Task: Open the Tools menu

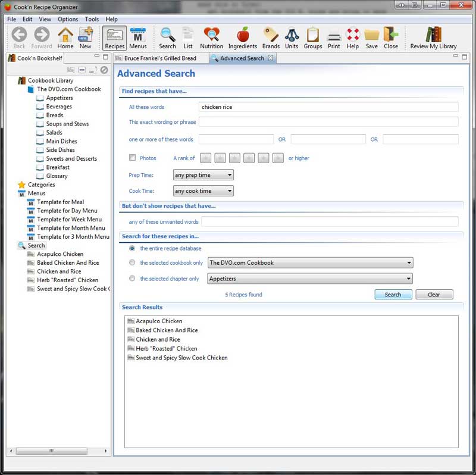Action: pos(92,19)
